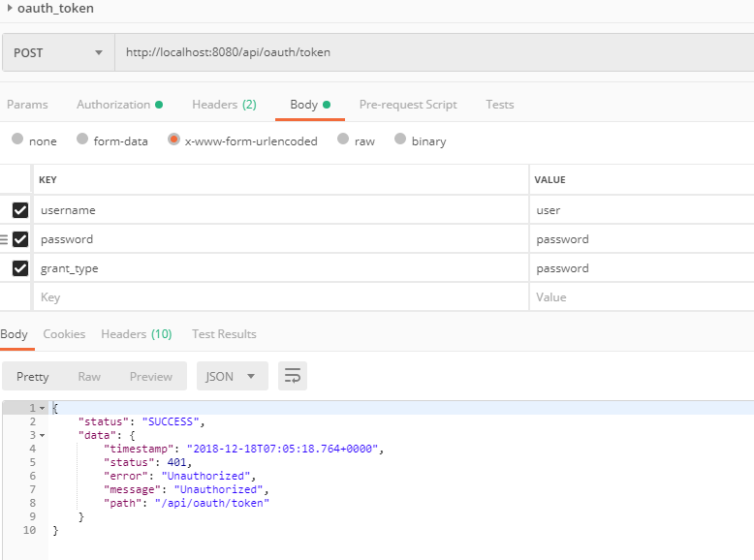Click the oauth_token request title

[55, 8]
